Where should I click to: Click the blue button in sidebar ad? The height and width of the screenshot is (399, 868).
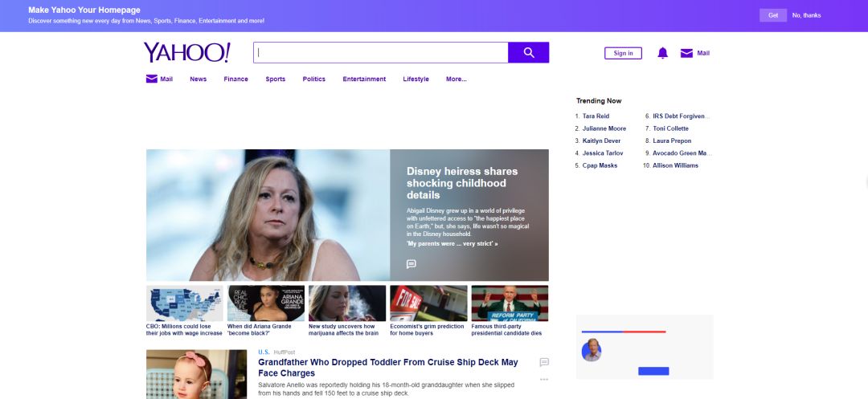(653, 371)
